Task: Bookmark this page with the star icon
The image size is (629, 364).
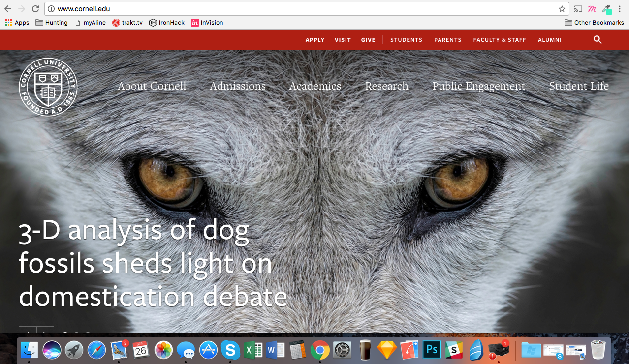Action: tap(562, 9)
